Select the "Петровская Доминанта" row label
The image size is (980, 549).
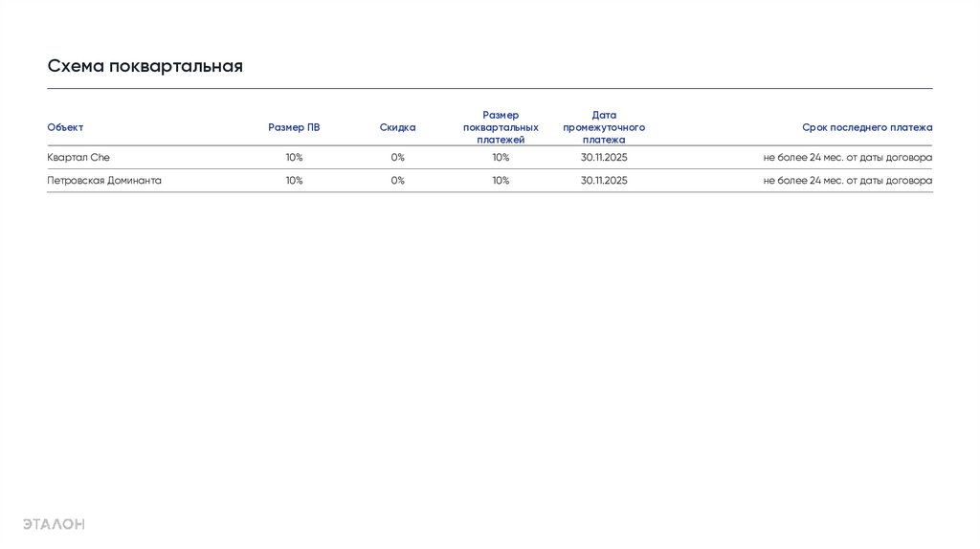click(x=104, y=180)
